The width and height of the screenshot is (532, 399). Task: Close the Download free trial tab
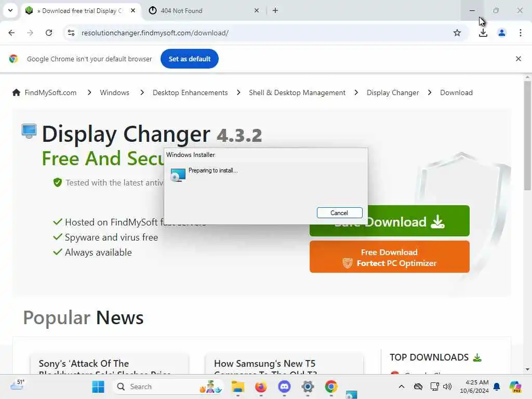133,11
